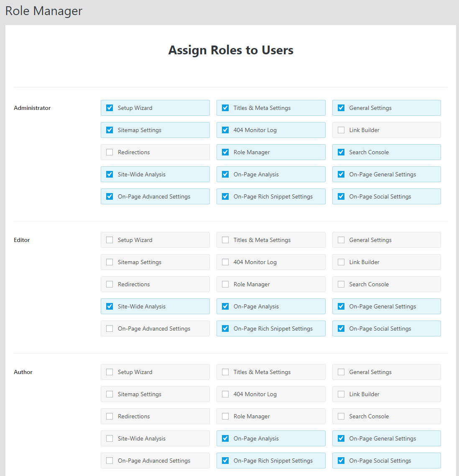Check Author Redirections permission
This screenshot has width=459, height=476.
pyautogui.click(x=110, y=416)
